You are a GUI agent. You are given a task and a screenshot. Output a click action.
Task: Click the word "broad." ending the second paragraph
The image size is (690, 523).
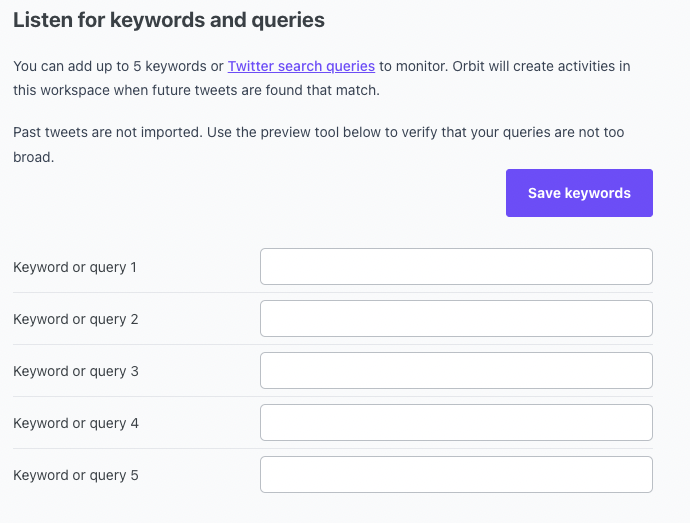[x=33, y=157]
